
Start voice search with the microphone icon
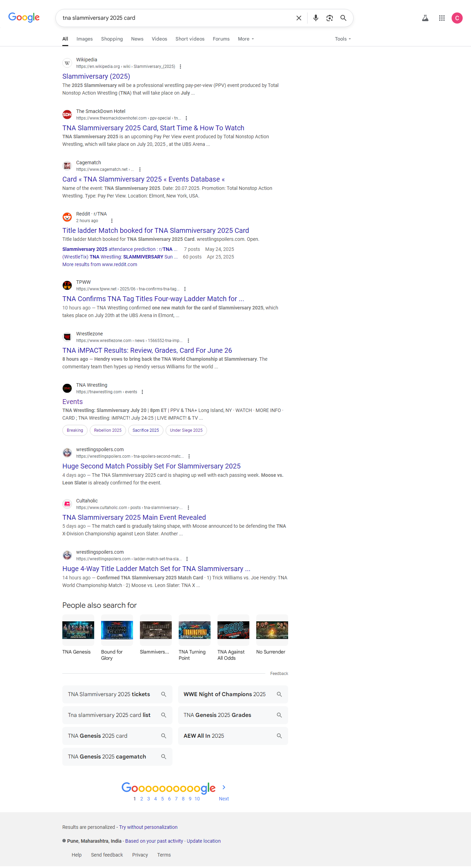pyautogui.click(x=316, y=18)
